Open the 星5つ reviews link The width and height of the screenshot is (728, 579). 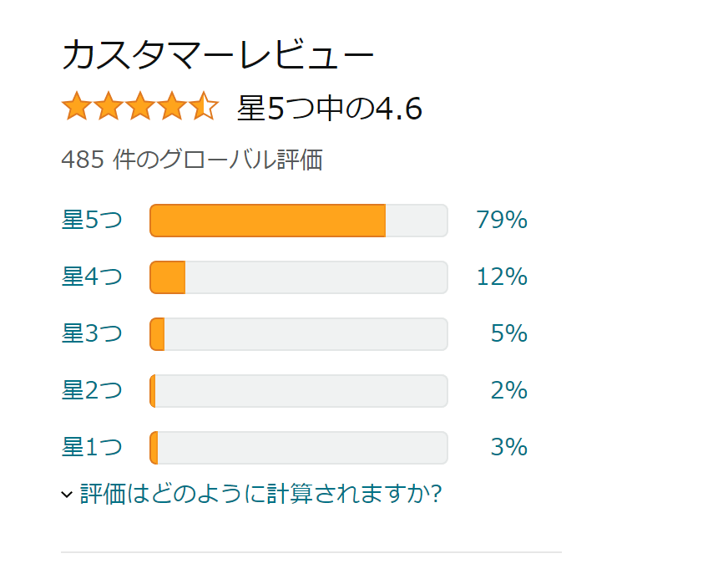92,221
